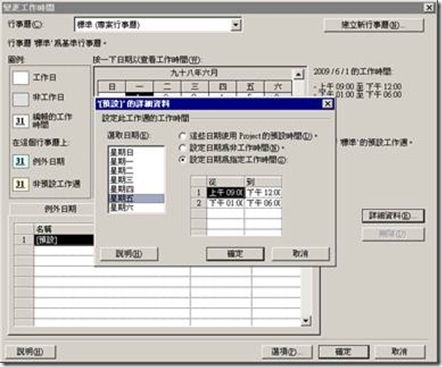This screenshot has width=442, height=367.
Task: Select 星期四 in the day list
Action: 137,189
